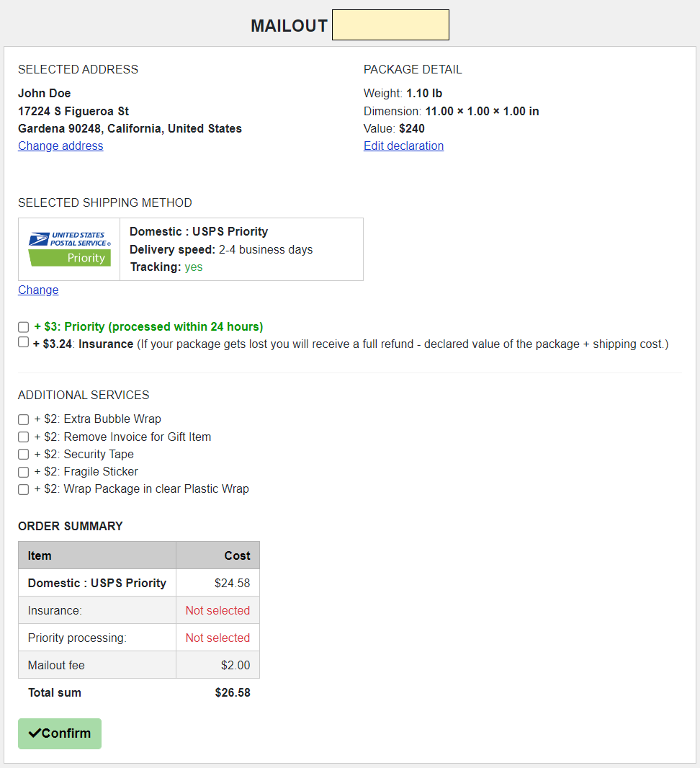Enable Remove Invoice for Gift Item
700x768 pixels.
(x=23, y=437)
